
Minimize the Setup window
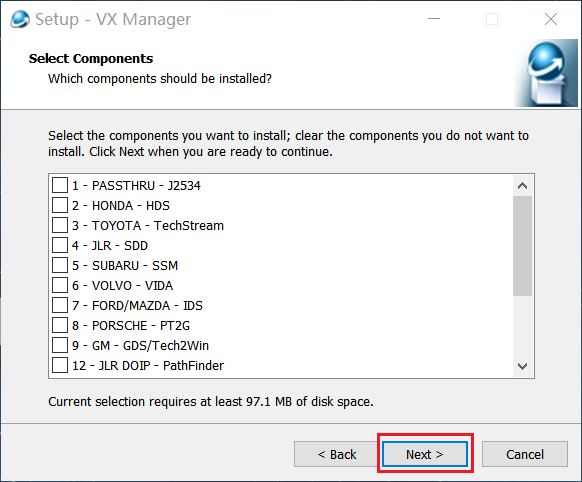[x=434, y=19]
